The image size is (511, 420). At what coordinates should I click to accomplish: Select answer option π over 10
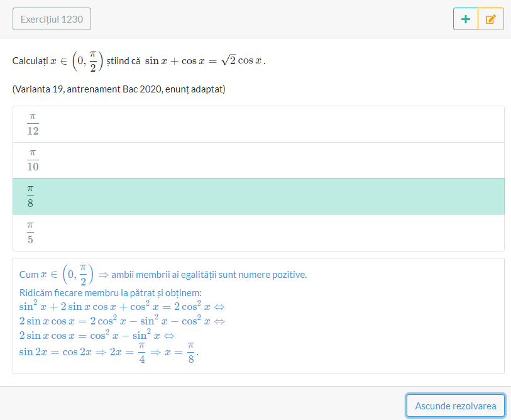(258, 160)
